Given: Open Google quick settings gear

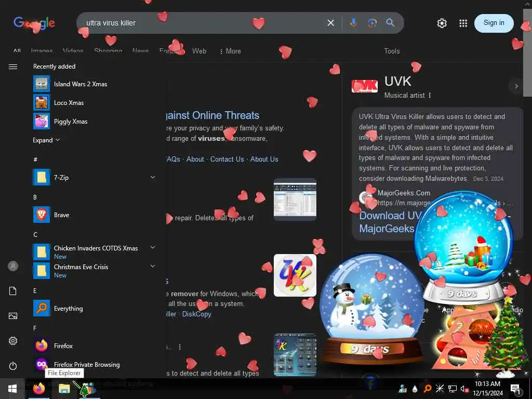Looking at the screenshot, I should click(x=442, y=23).
